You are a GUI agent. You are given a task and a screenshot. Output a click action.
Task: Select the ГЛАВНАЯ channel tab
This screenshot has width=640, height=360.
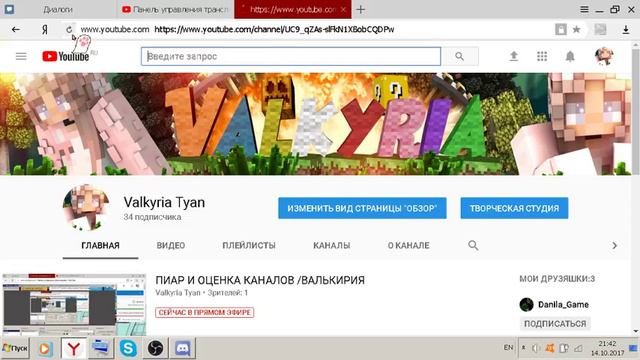tap(100, 245)
